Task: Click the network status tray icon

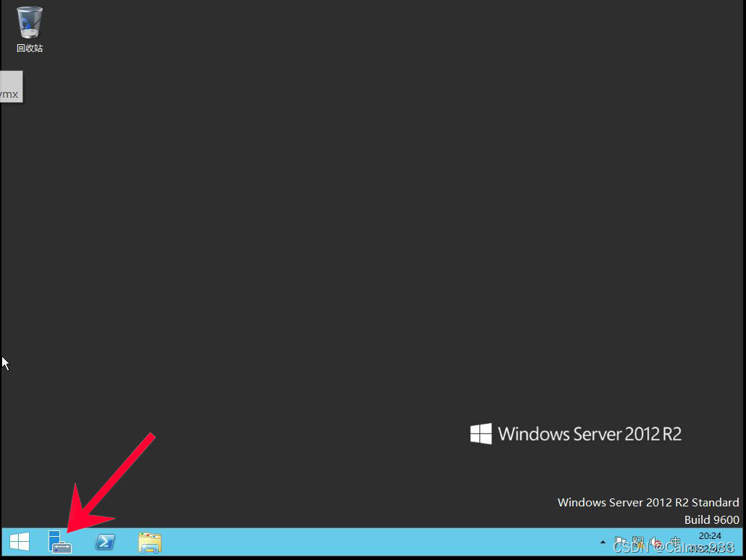Action: pos(638,542)
